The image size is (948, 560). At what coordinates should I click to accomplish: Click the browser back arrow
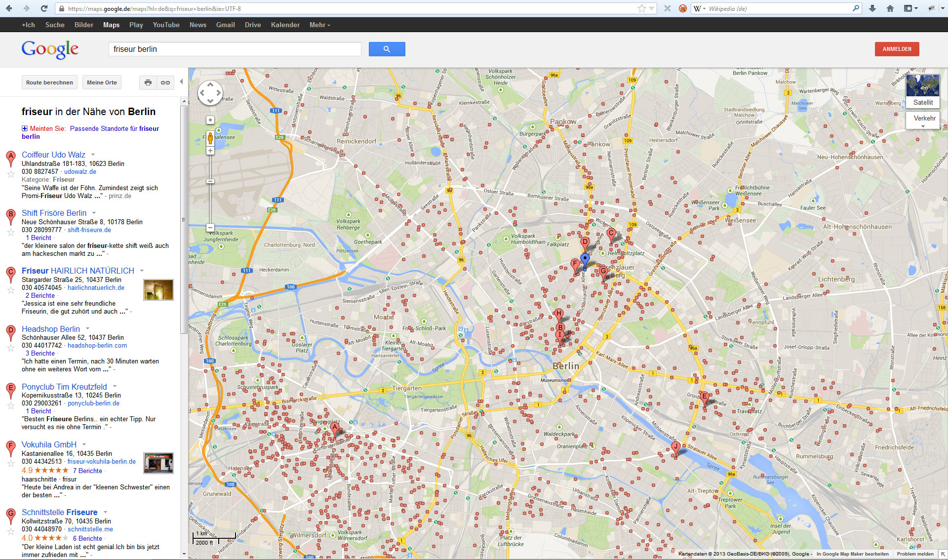[9, 8]
